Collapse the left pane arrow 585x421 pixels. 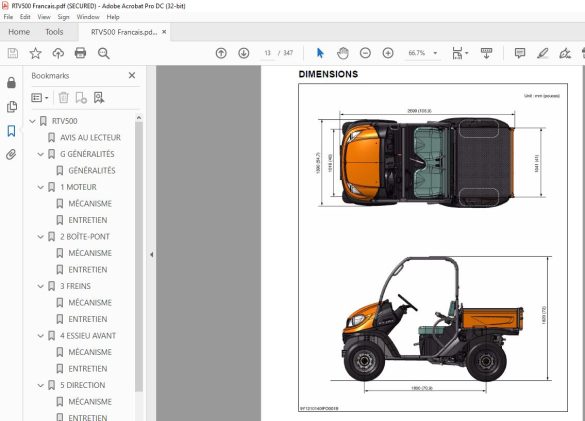pos(151,255)
